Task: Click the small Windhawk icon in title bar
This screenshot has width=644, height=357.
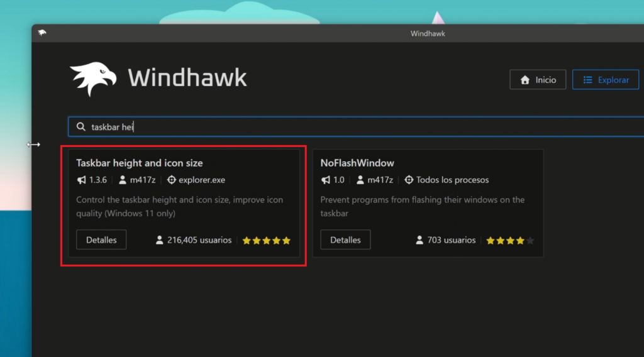Action: [42, 33]
